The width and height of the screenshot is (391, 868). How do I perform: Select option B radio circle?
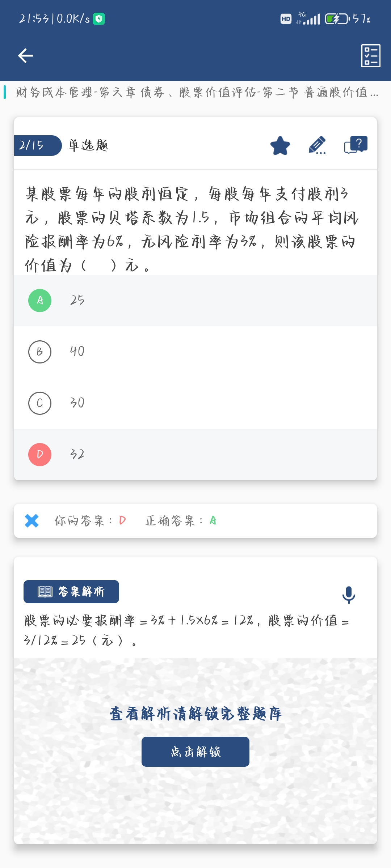[x=40, y=352]
